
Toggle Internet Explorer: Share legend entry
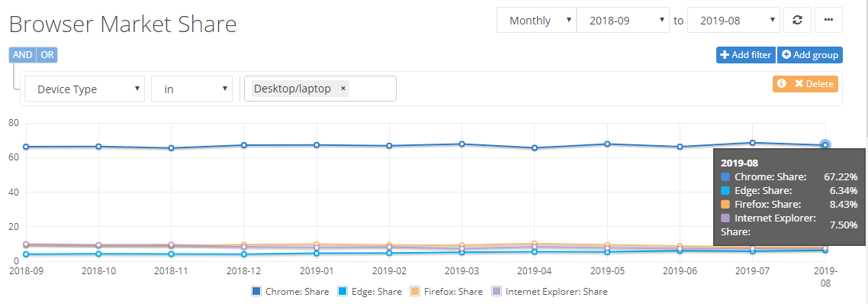point(550,291)
